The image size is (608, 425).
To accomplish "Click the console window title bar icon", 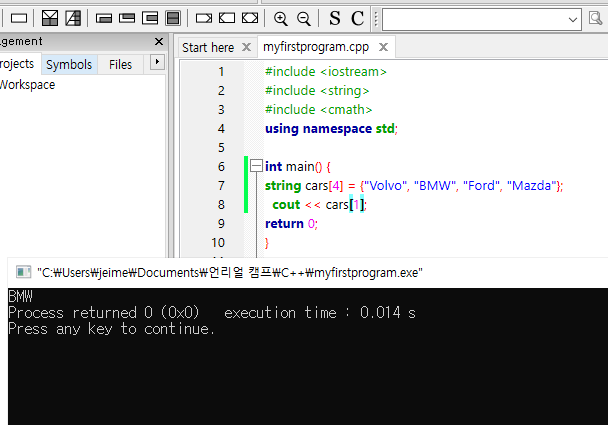I will pyautogui.click(x=23, y=272).
